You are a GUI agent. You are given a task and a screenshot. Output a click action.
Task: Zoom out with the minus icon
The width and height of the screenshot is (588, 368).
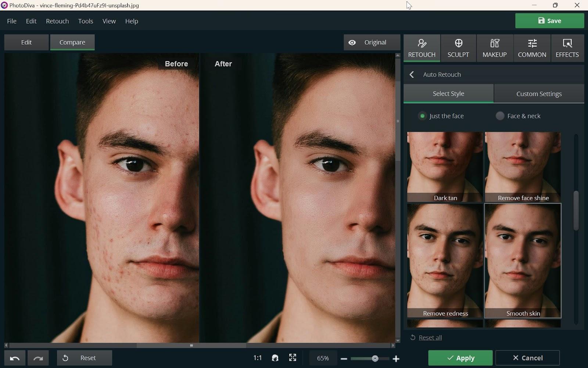[x=344, y=359]
